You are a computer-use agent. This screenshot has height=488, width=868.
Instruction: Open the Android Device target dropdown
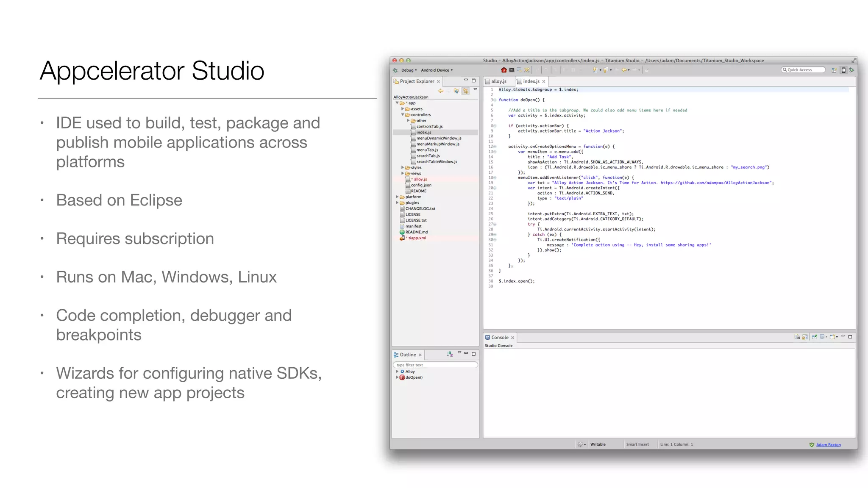[437, 70]
